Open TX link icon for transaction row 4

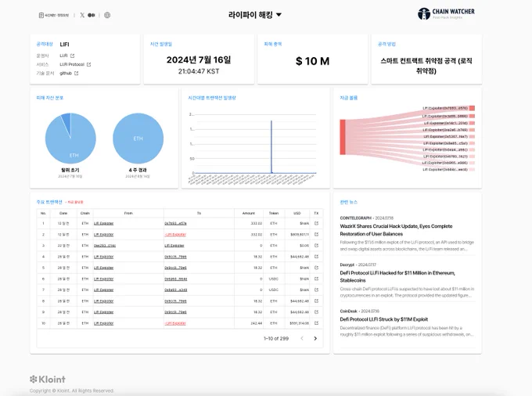coord(316,257)
